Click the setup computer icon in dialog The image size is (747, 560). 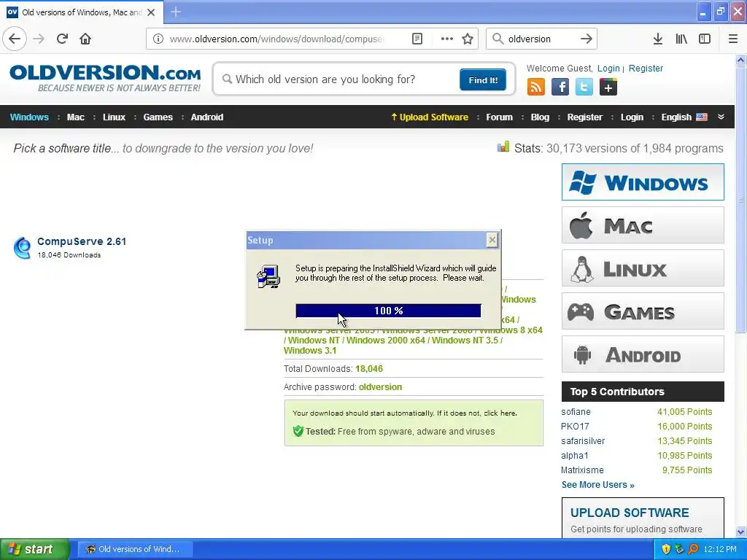268,276
